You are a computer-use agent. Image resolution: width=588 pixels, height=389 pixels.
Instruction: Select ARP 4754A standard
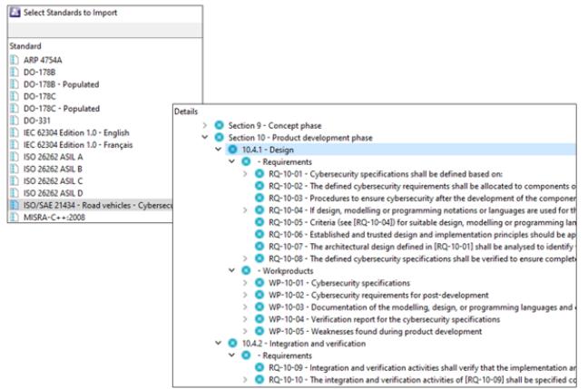coord(43,60)
